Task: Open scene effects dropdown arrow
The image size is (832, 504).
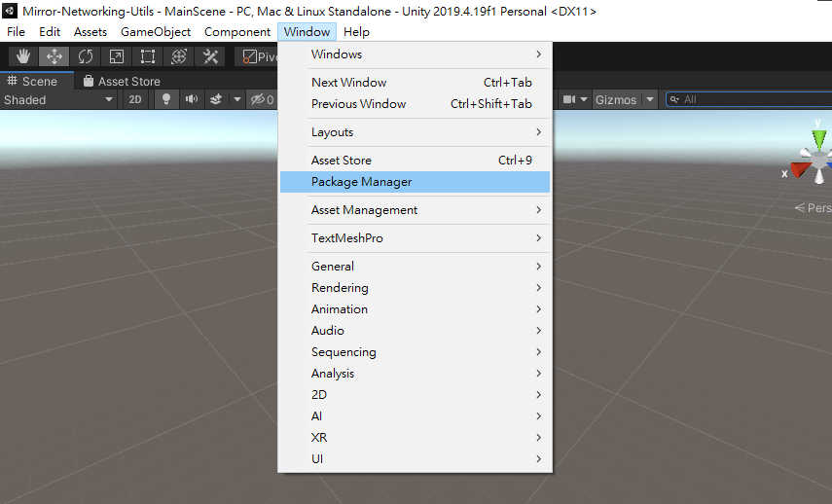Action: click(x=237, y=100)
